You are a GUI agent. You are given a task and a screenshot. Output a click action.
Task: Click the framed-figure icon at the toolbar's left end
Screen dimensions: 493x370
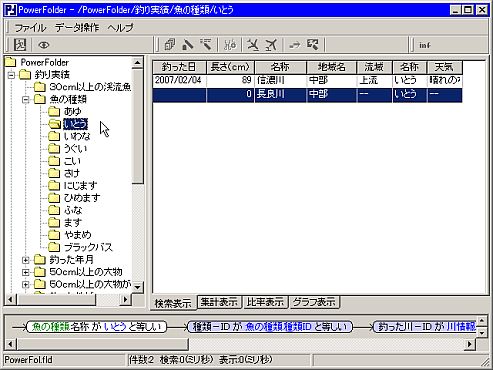click(20, 45)
